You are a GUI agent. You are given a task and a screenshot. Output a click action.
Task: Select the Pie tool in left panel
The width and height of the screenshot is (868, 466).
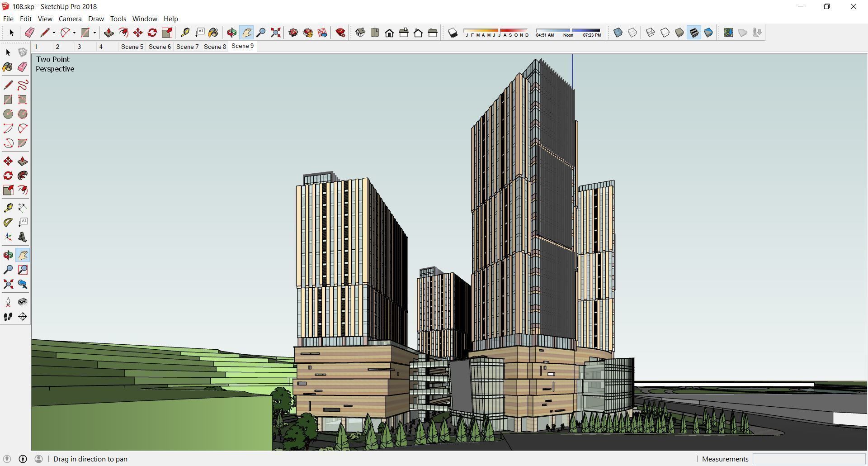(23, 143)
